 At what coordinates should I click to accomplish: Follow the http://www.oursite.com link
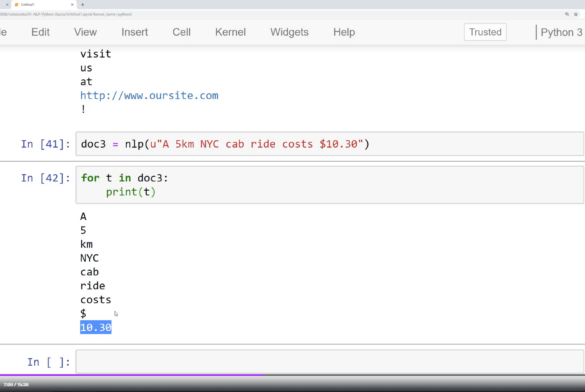click(x=149, y=95)
